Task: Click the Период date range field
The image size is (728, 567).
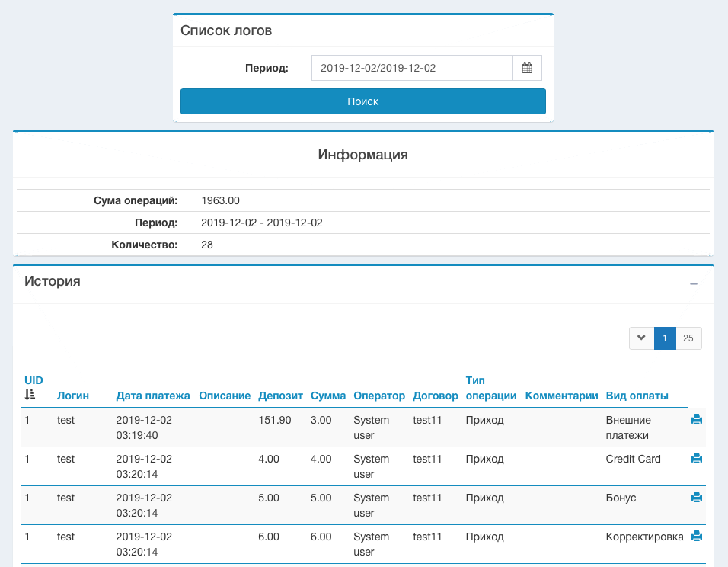Action: 412,68
